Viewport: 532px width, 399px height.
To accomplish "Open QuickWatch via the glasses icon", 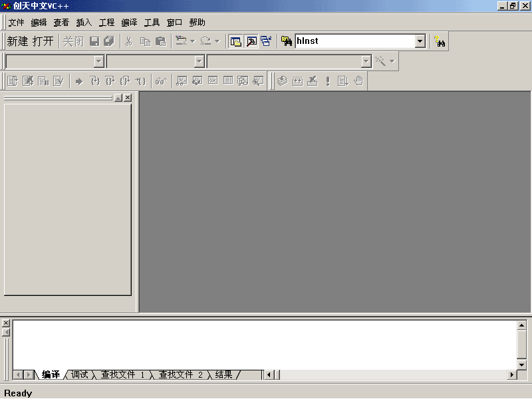I will click(x=161, y=81).
